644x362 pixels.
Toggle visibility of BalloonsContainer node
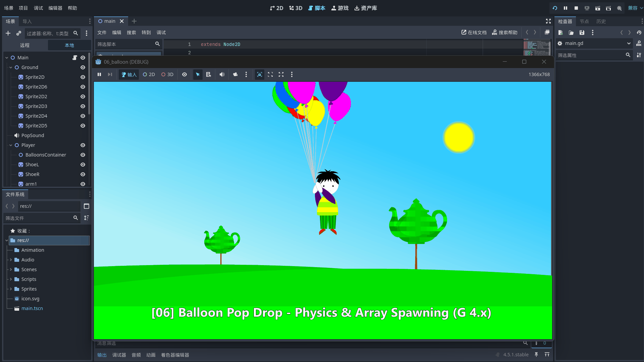[x=83, y=155]
